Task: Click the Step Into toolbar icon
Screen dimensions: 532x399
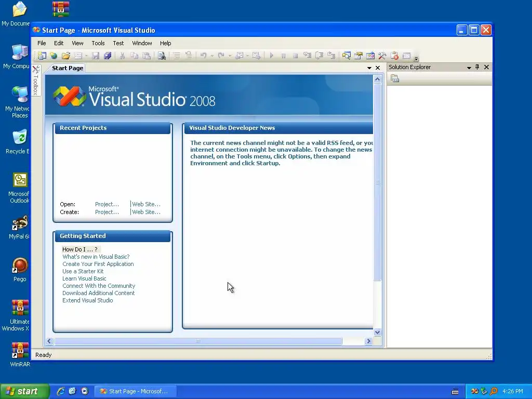Action: [308, 55]
